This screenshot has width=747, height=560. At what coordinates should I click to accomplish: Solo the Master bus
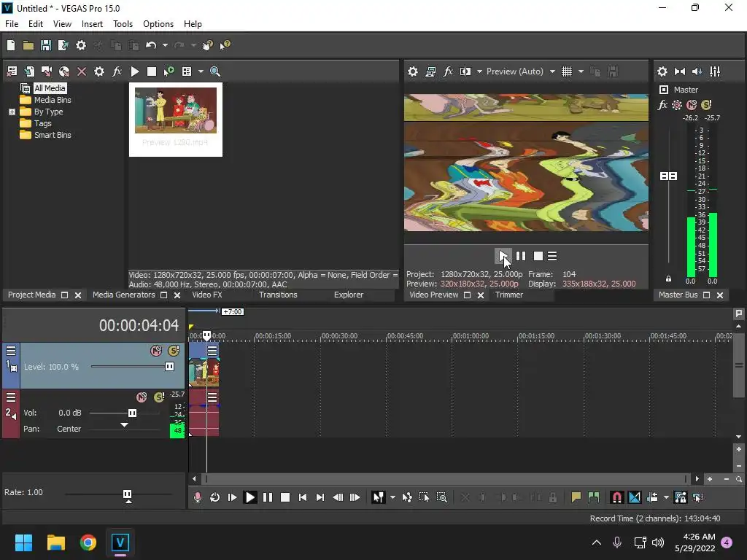706,105
